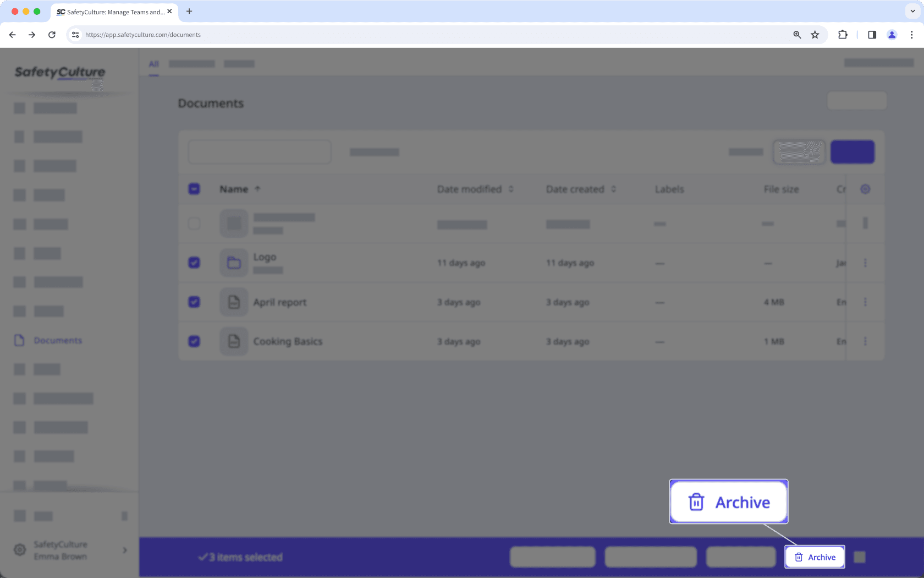924x578 pixels.
Task: Toggle the select-all checkbox in the header row
Action: [x=194, y=188]
